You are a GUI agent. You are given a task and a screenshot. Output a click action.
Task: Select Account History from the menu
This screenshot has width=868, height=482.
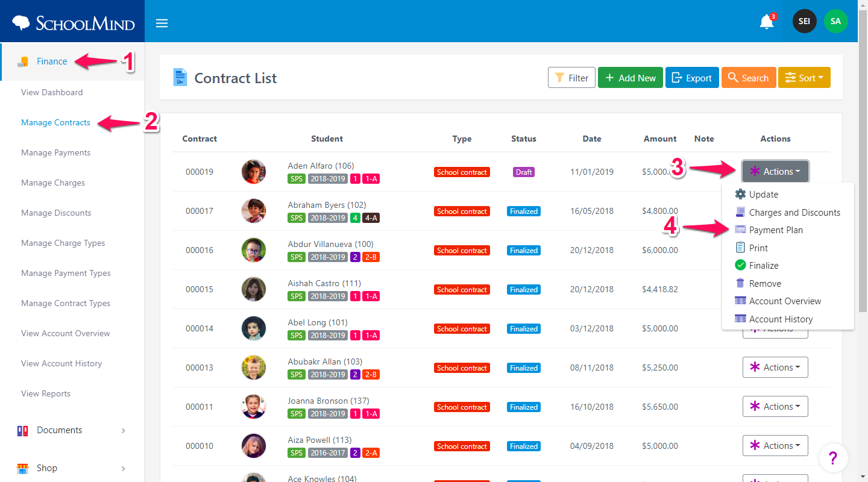tap(788, 319)
